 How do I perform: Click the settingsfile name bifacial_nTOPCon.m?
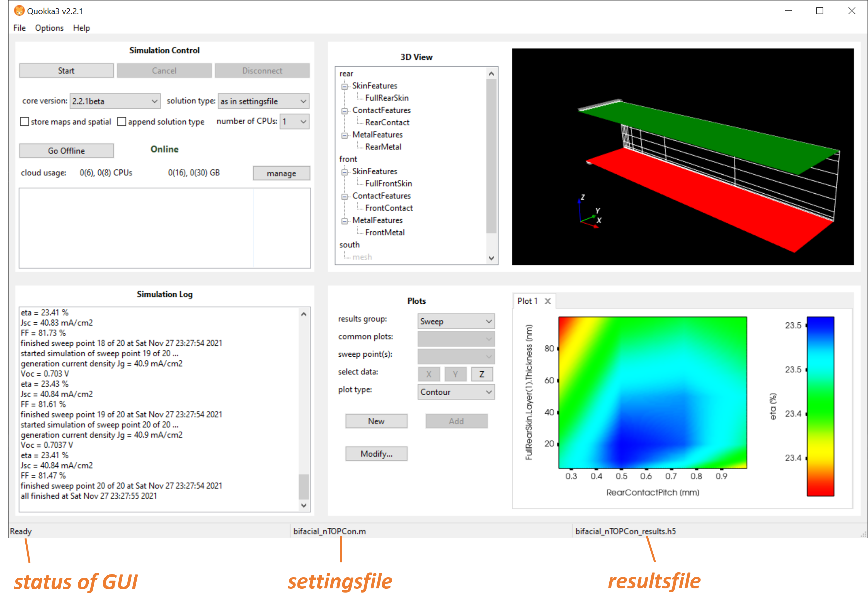[329, 532]
